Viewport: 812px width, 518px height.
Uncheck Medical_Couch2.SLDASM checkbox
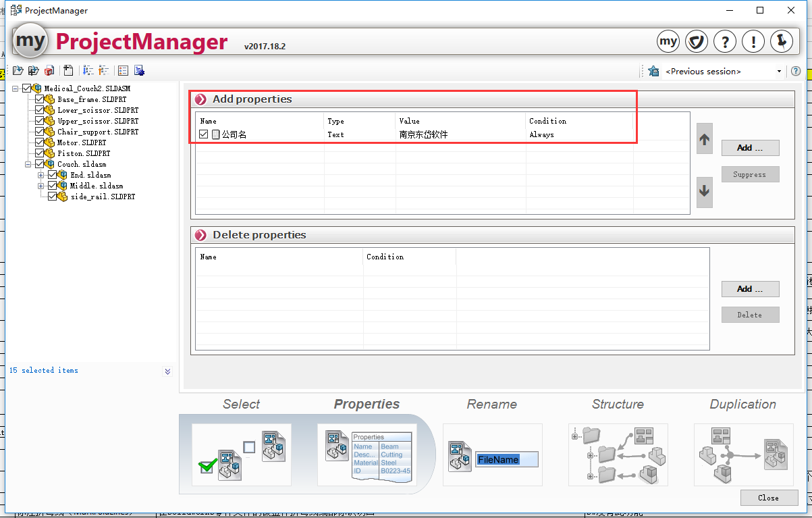pos(26,88)
